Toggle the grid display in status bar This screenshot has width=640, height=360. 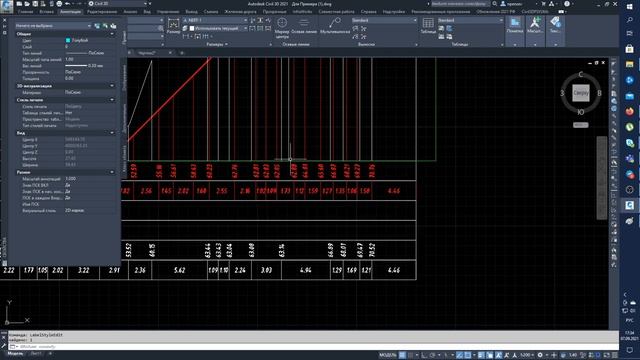tap(402, 355)
